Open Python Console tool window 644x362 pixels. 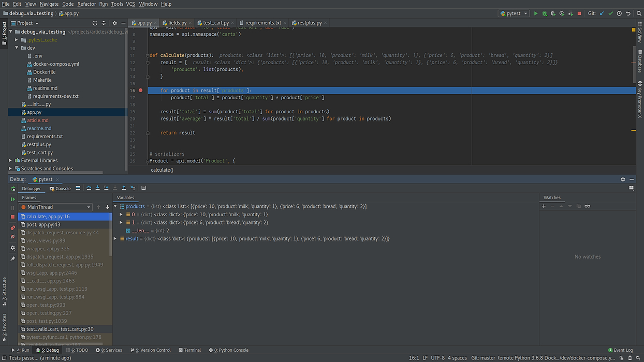tap(229, 350)
